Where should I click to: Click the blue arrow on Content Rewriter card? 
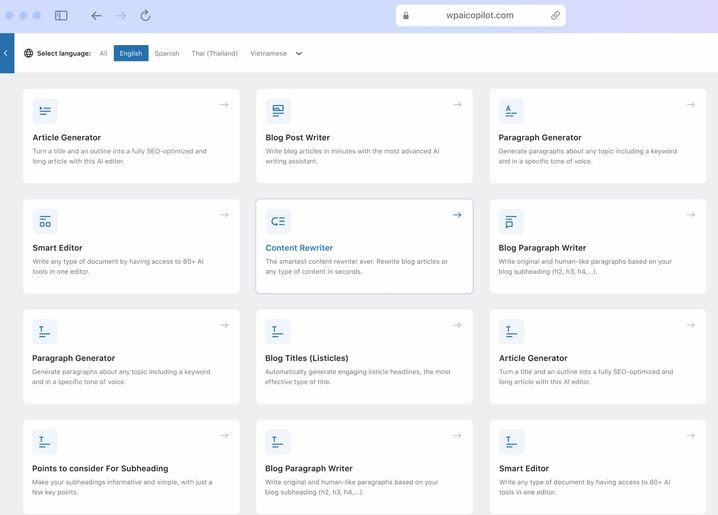[x=457, y=215]
